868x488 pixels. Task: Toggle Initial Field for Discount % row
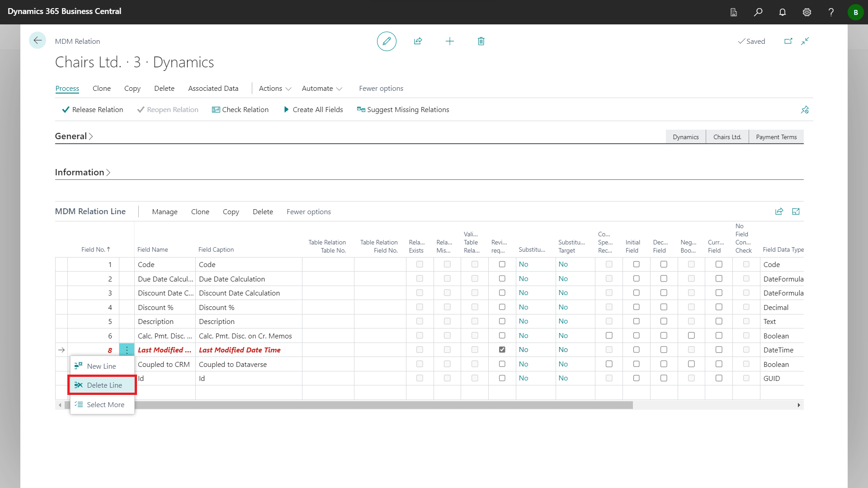[x=636, y=307]
